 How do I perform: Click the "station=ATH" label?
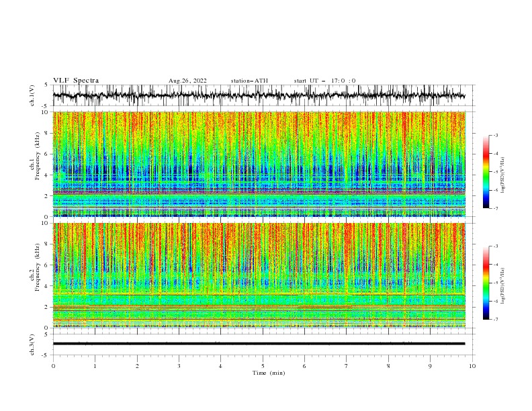249,81
